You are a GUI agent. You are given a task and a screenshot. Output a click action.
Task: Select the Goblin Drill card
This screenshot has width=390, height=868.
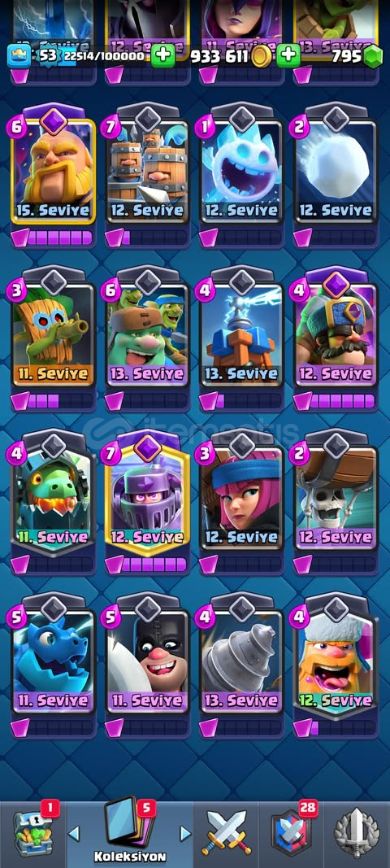tap(241, 657)
